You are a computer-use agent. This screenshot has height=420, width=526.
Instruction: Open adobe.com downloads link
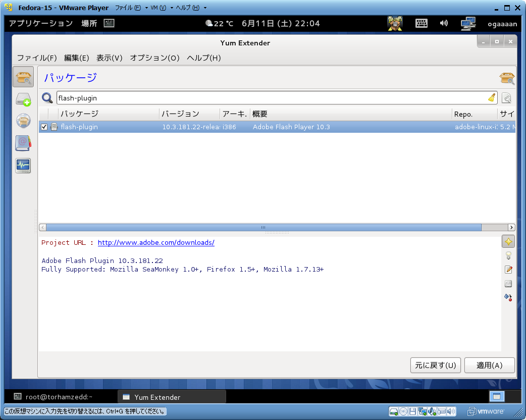tap(156, 242)
